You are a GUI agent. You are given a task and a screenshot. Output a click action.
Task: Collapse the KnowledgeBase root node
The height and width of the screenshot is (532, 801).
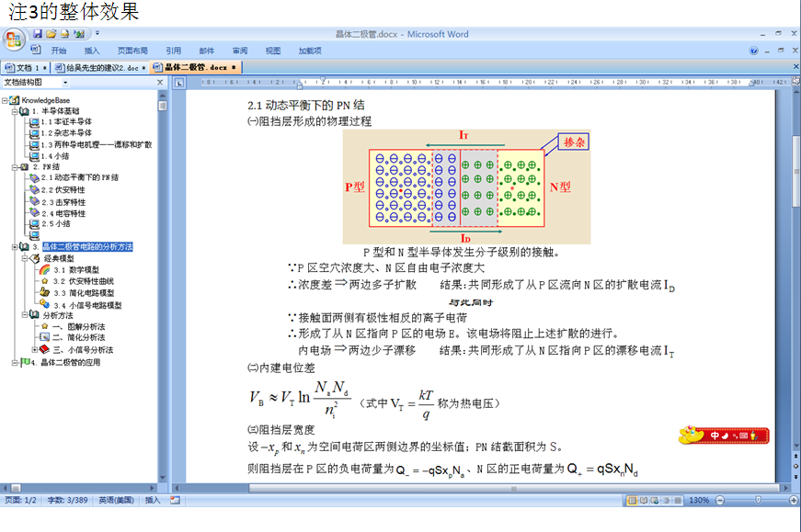coord(5,99)
